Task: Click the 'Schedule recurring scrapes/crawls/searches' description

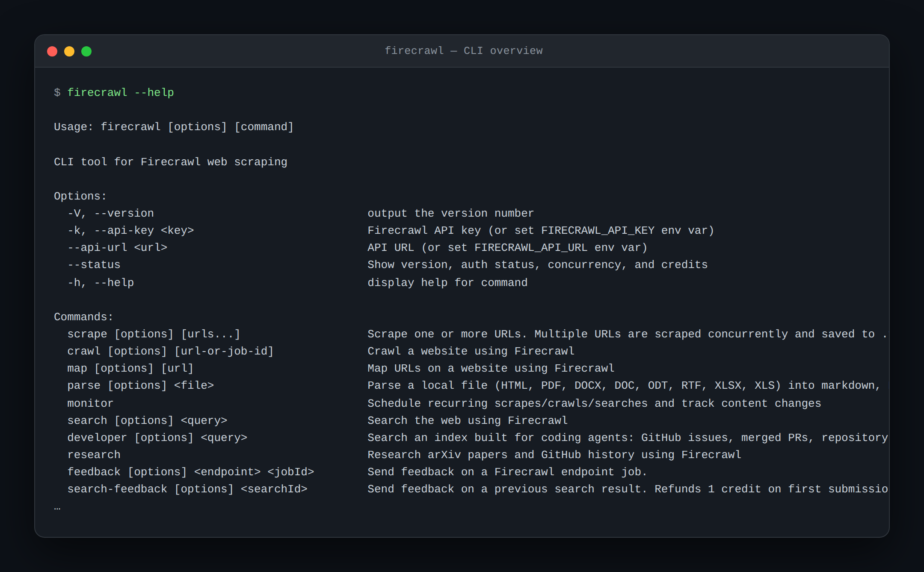Action: click(x=595, y=403)
